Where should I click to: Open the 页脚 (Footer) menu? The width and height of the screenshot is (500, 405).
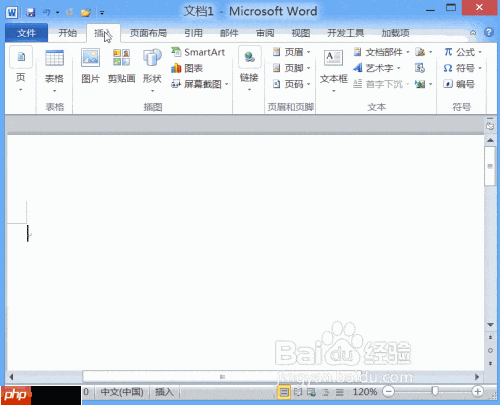click(291, 68)
